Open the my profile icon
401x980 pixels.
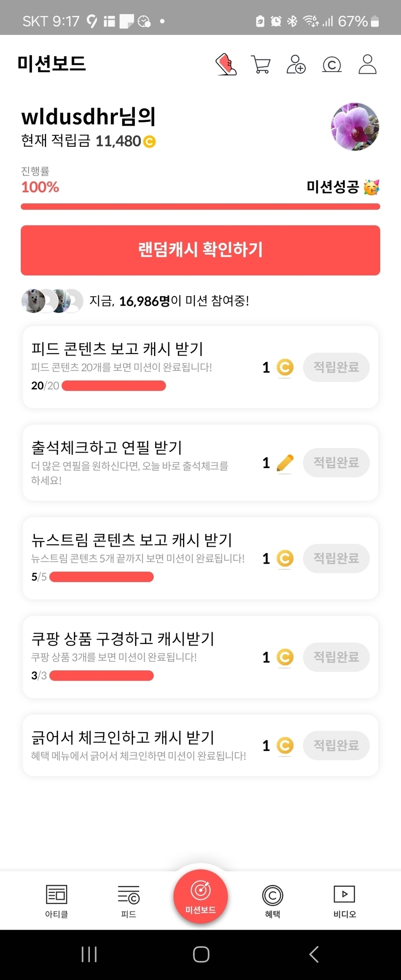pyautogui.click(x=367, y=64)
